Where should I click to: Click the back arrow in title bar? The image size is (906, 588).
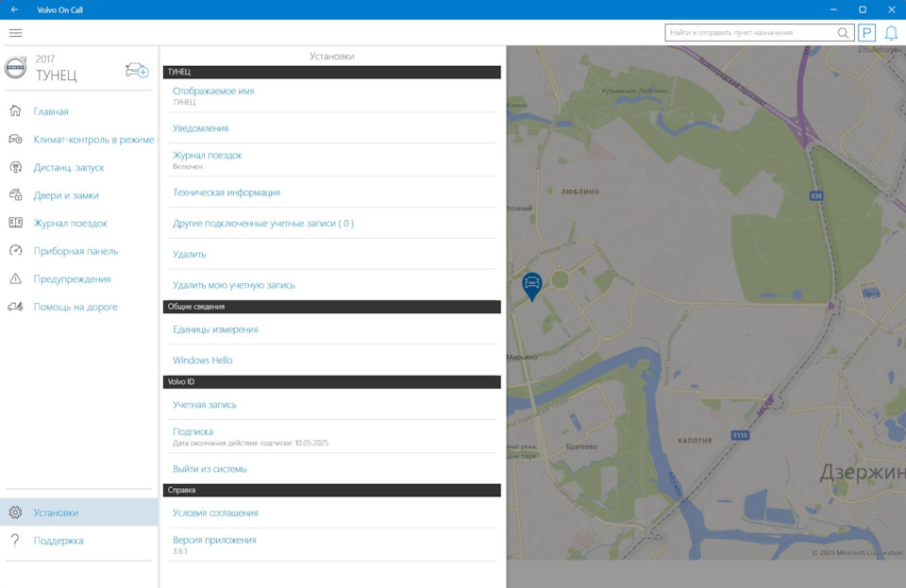pyautogui.click(x=14, y=9)
